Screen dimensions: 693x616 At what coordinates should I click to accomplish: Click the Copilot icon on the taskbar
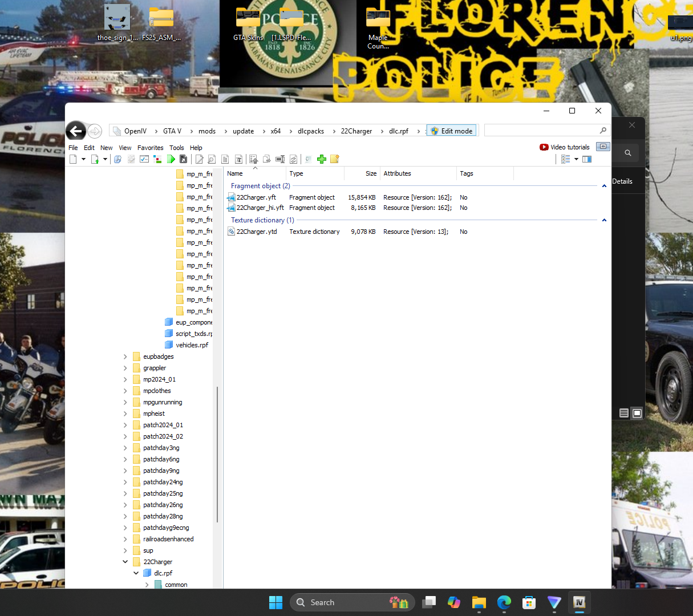pyautogui.click(x=454, y=602)
